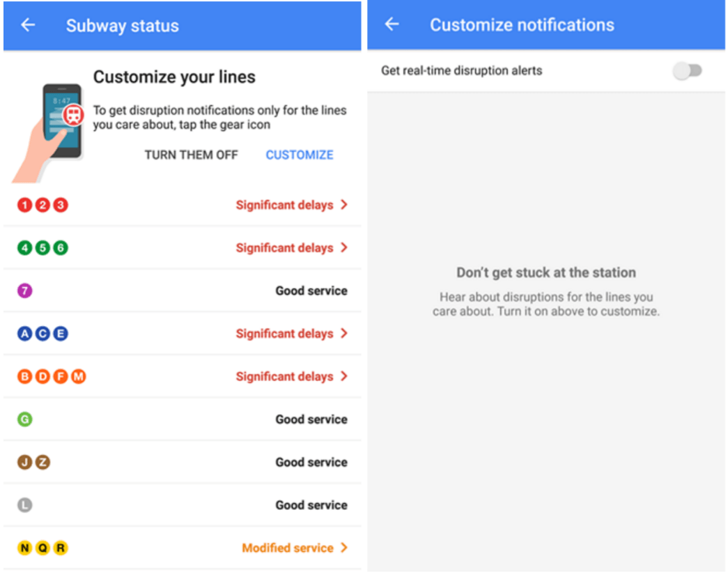Viewport: 728px width, 572px height.
Task: Tap back arrow in Subway status header
Action: pos(28,26)
